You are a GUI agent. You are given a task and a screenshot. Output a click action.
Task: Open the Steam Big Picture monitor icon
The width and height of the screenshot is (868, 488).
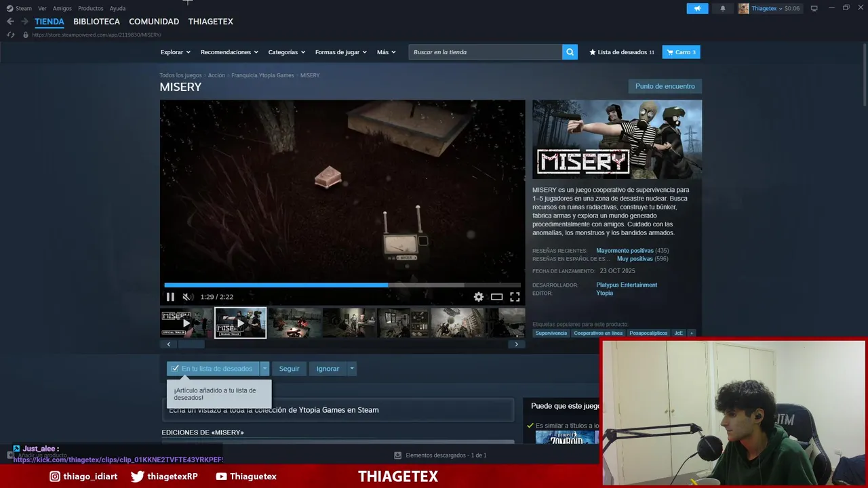tap(814, 8)
